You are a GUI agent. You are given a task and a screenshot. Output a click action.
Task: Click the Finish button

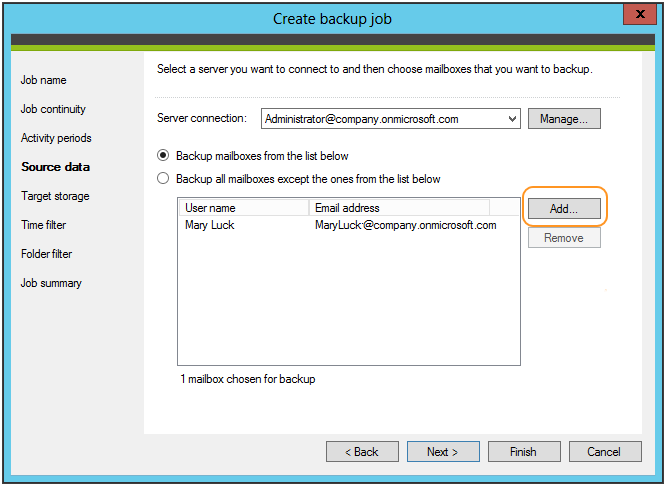click(524, 451)
